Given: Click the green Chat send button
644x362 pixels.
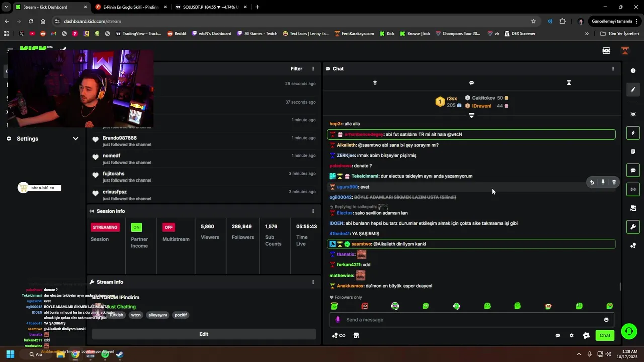Looking at the screenshot, I should click(605, 335).
